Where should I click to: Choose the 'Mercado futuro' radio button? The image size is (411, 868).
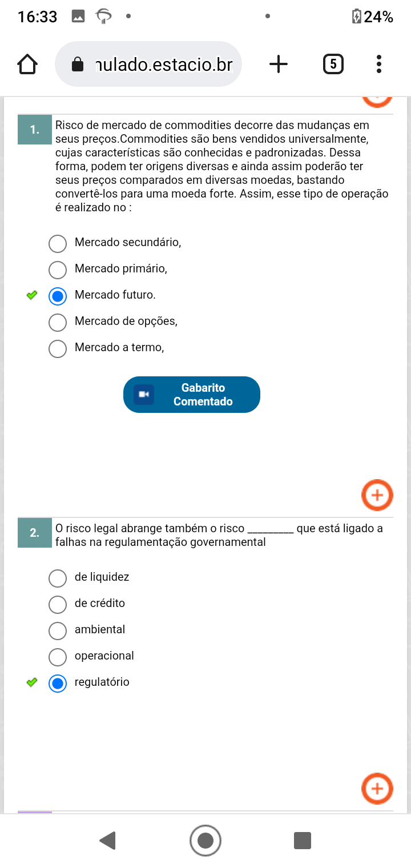coord(58,295)
